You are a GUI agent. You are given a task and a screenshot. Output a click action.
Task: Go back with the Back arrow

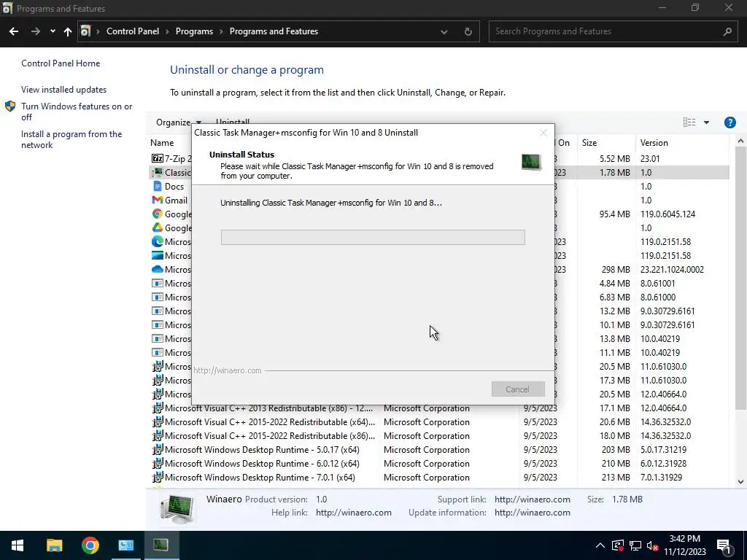tap(14, 31)
